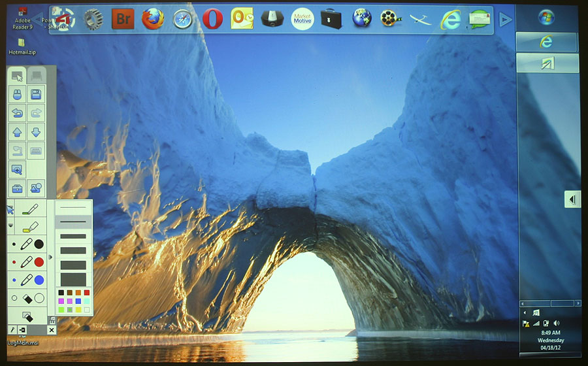Go to previous page with up arrow

pyautogui.click(x=17, y=132)
